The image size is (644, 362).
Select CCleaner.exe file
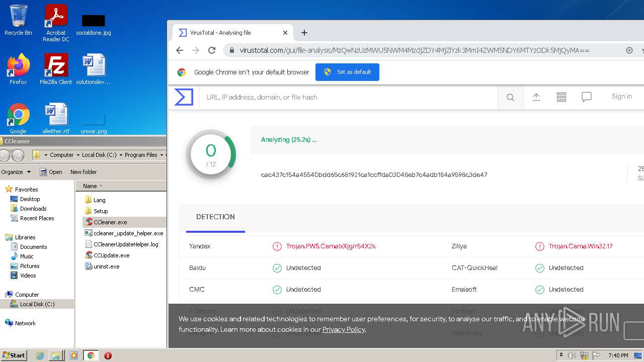click(106, 222)
